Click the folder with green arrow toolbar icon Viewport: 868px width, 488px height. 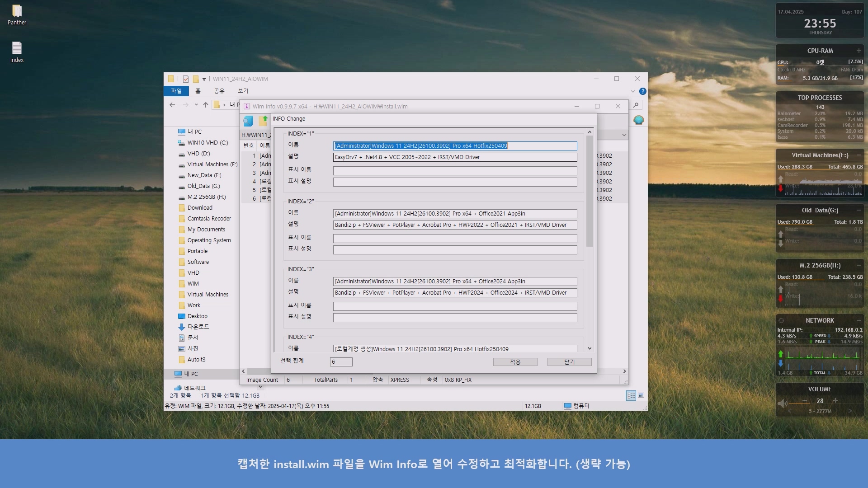coord(263,120)
